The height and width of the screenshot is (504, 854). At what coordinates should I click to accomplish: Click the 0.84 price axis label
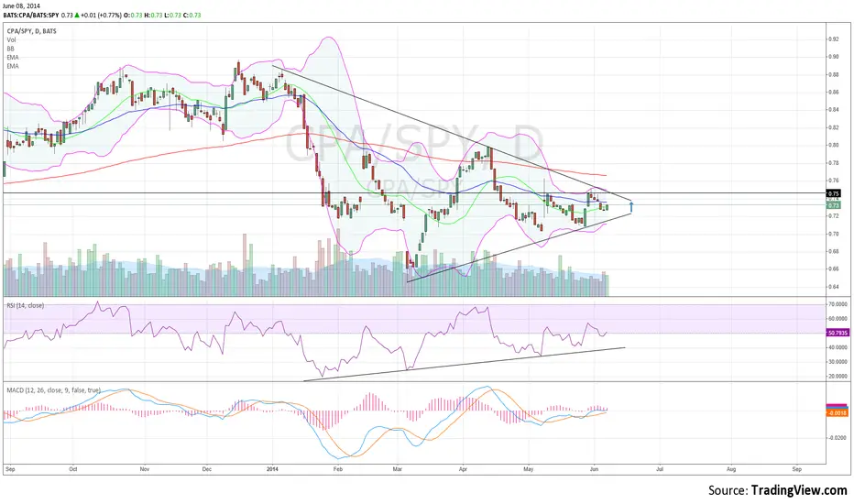pyautogui.click(x=833, y=110)
